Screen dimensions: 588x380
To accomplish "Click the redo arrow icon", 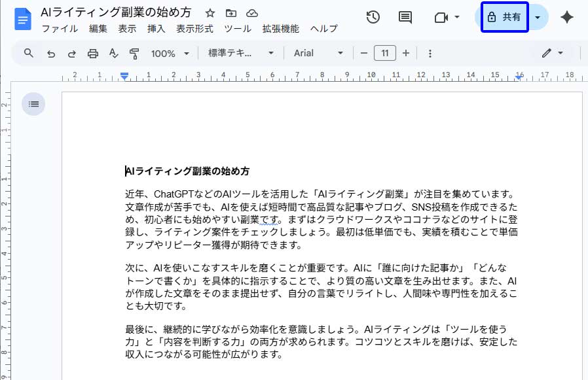I will pyautogui.click(x=71, y=54).
